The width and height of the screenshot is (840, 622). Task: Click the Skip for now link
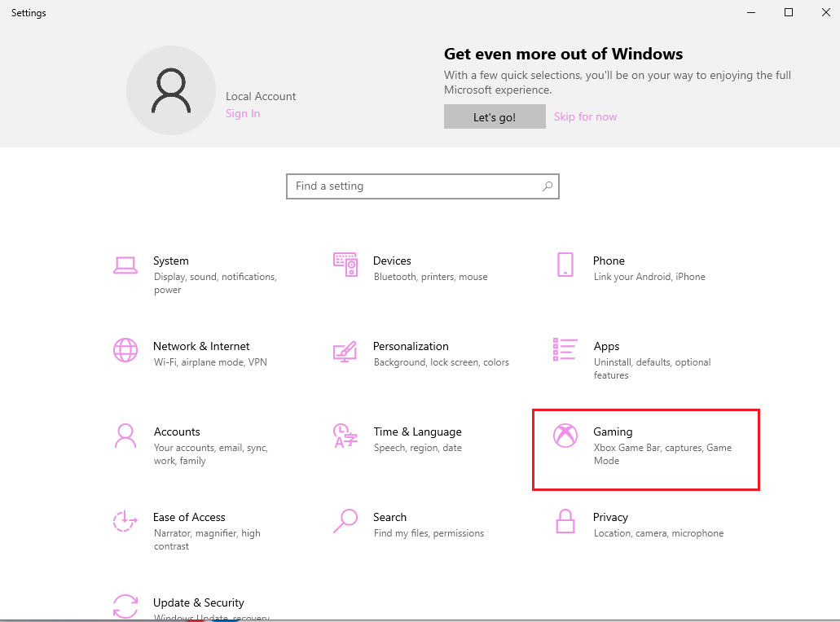point(585,116)
